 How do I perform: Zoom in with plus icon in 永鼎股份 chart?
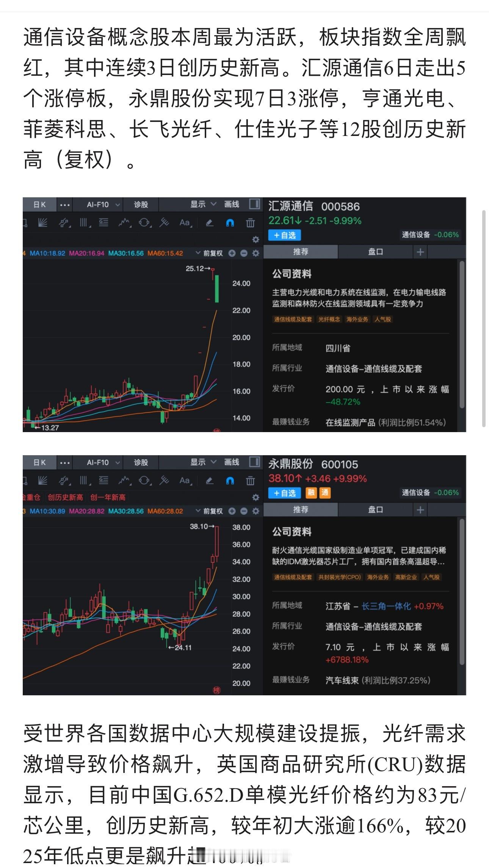coord(232,511)
